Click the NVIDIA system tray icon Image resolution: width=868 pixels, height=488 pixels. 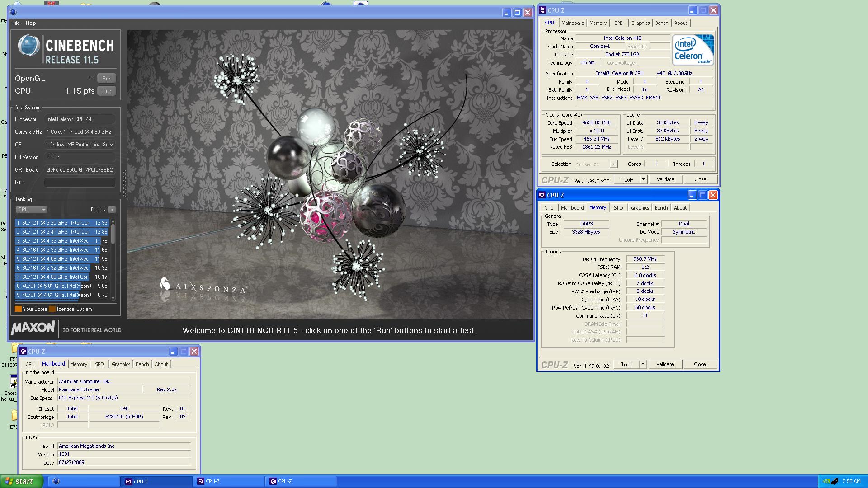[x=826, y=482]
